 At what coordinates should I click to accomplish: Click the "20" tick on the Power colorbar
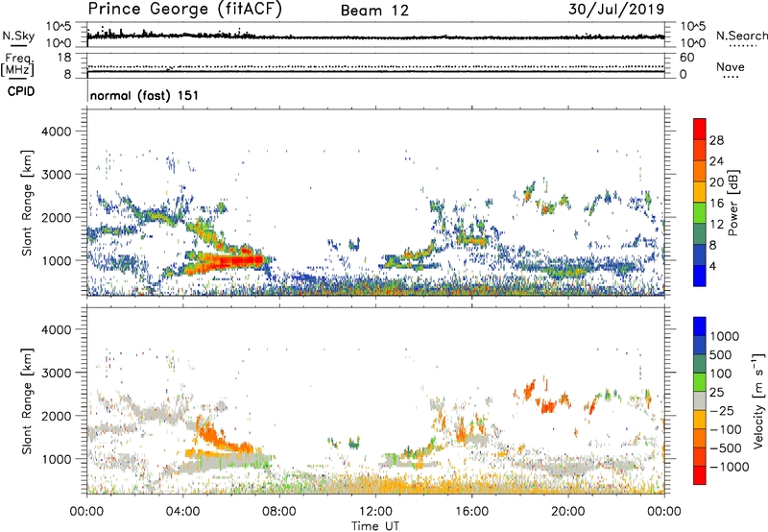(x=716, y=182)
